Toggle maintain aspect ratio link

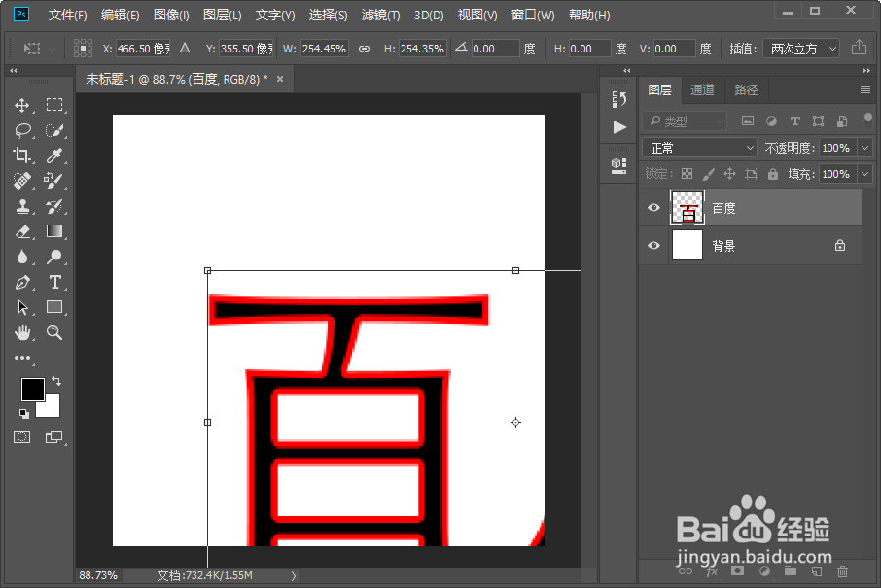click(364, 49)
